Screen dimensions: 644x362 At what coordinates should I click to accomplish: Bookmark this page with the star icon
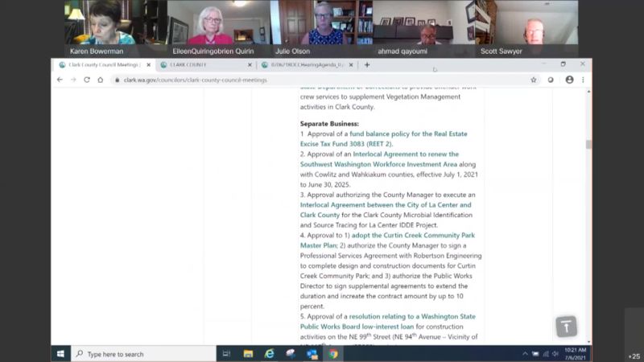533,80
